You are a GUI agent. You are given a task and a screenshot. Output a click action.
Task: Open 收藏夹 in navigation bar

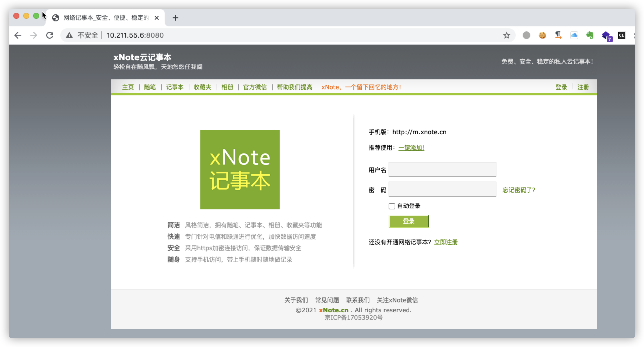tap(203, 87)
